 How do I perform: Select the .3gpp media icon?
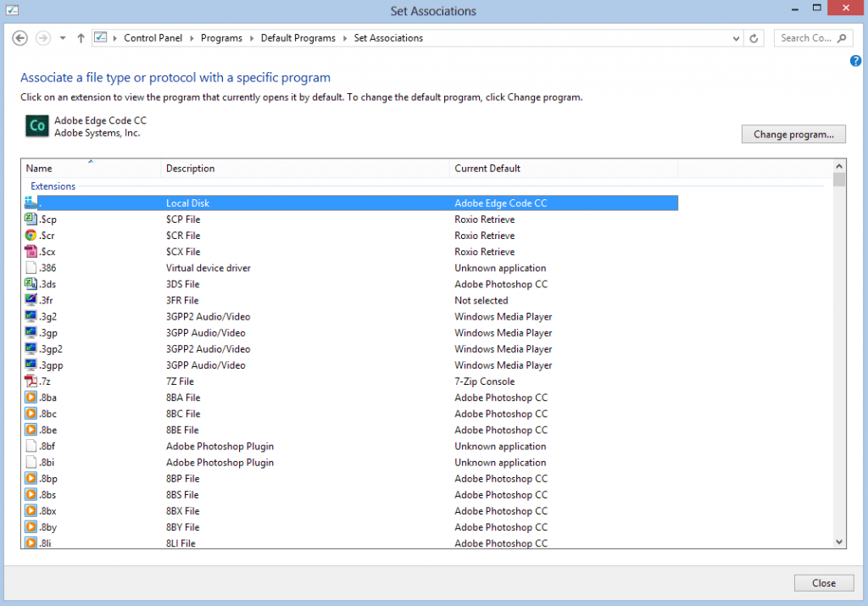coord(31,364)
